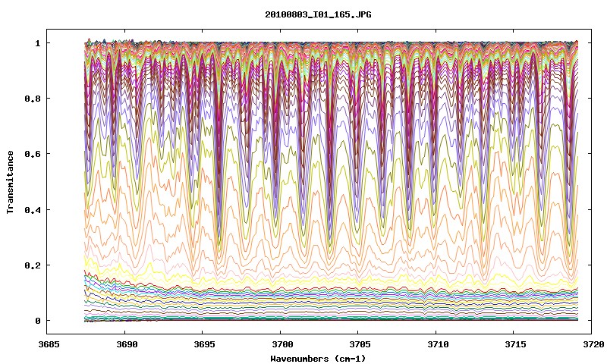Click the y-axis tick label 0.6

(x=32, y=154)
